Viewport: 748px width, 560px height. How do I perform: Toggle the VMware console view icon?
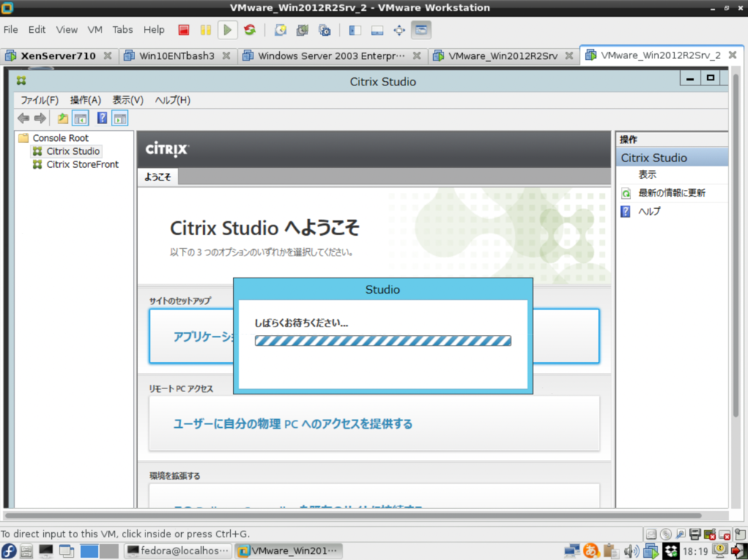pyautogui.click(x=421, y=30)
